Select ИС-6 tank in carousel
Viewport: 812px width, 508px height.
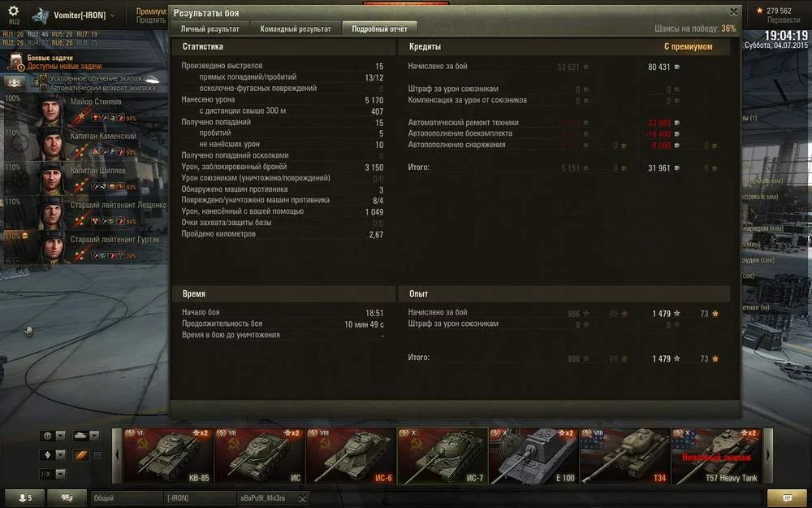(x=351, y=456)
